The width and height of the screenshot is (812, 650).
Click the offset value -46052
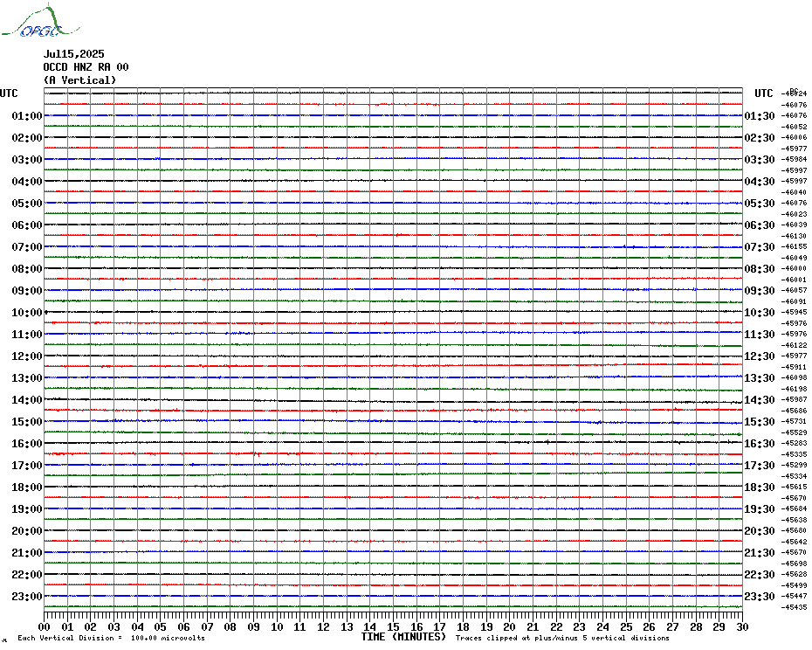pyautogui.click(x=794, y=127)
